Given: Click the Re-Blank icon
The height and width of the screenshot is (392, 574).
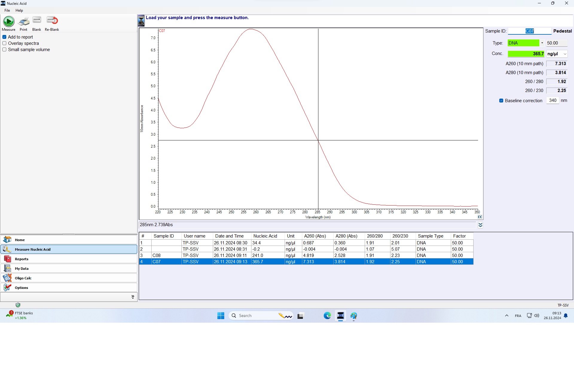Looking at the screenshot, I should point(52,20).
